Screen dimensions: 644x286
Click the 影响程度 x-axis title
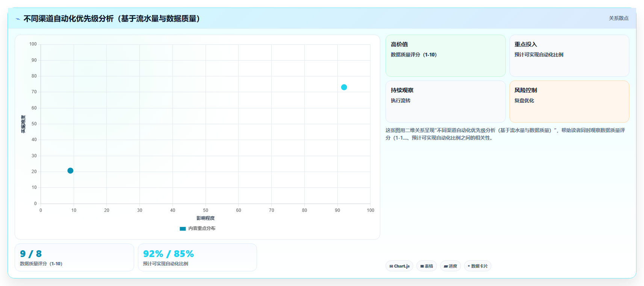206,218
